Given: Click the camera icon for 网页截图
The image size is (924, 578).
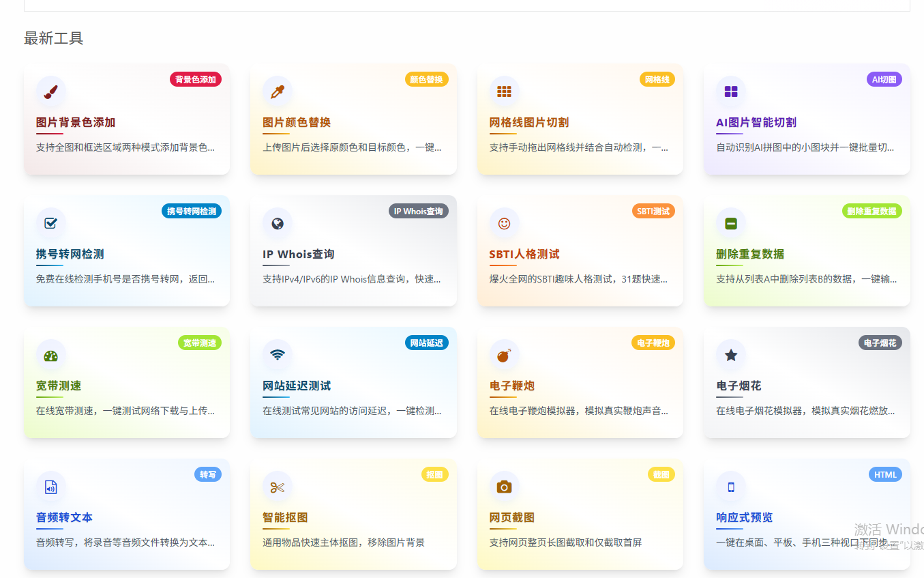Looking at the screenshot, I should (504, 487).
